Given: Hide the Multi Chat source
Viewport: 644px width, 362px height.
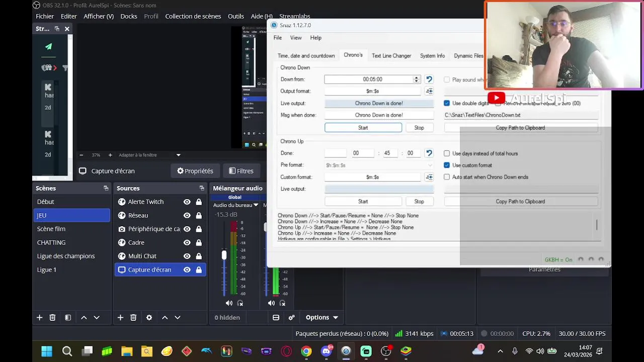Looking at the screenshot, I should (x=187, y=256).
